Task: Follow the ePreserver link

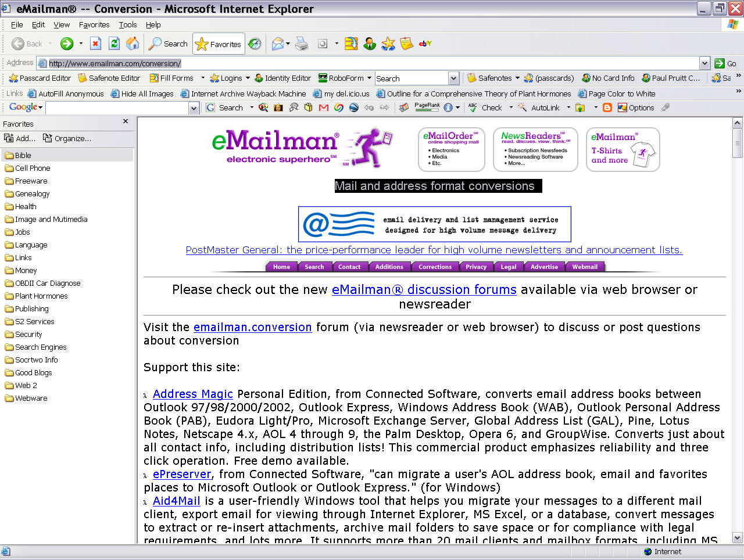Action: pyautogui.click(x=182, y=474)
